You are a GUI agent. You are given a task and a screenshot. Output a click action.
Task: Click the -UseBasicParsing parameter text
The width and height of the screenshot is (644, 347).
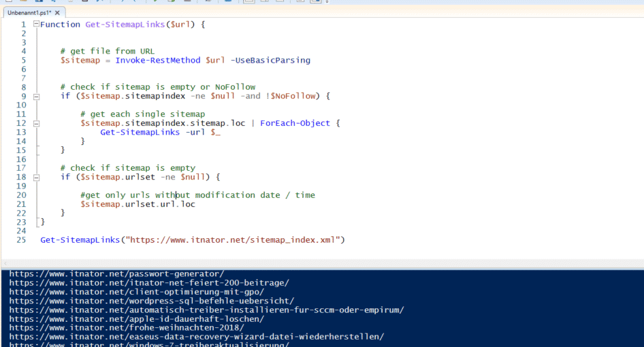click(270, 60)
